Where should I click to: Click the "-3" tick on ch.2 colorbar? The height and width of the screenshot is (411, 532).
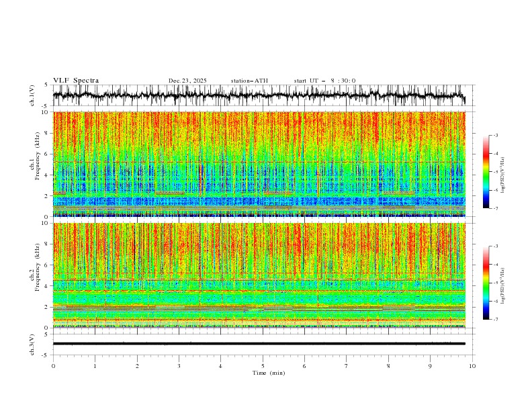(x=495, y=246)
